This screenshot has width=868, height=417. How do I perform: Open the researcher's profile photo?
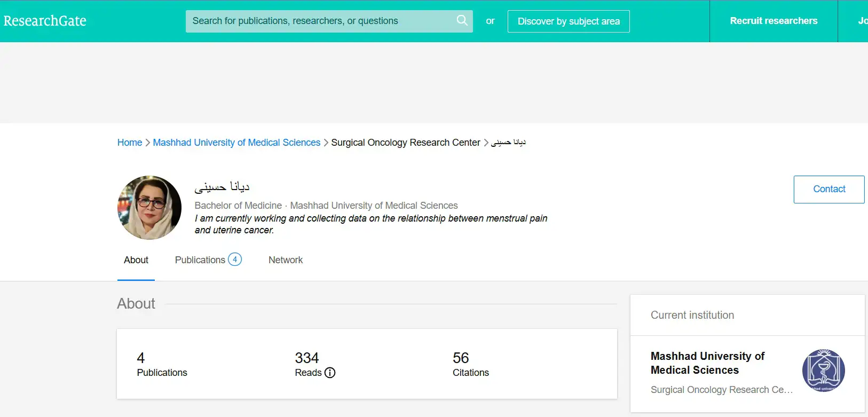[x=149, y=208]
